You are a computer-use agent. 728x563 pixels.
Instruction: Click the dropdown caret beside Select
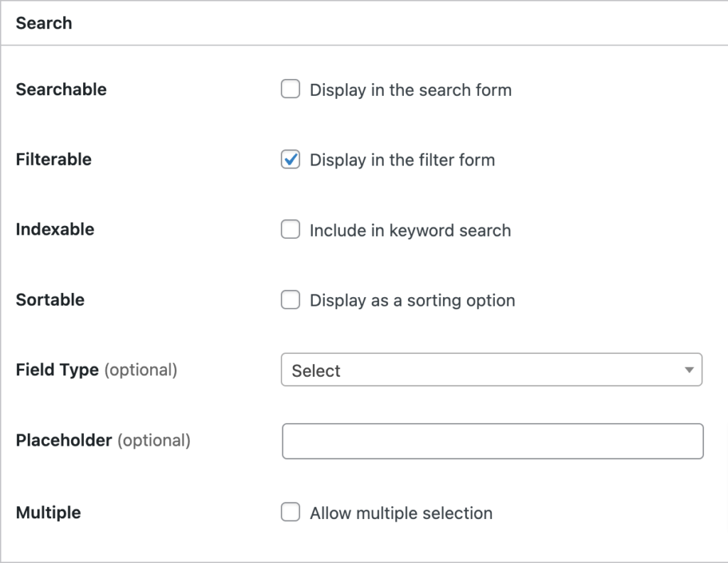(688, 370)
